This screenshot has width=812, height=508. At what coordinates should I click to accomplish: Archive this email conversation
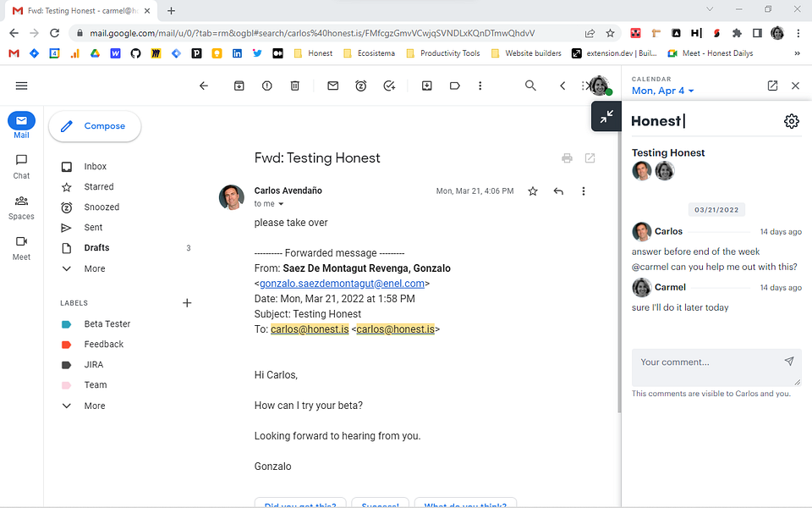pos(239,86)
